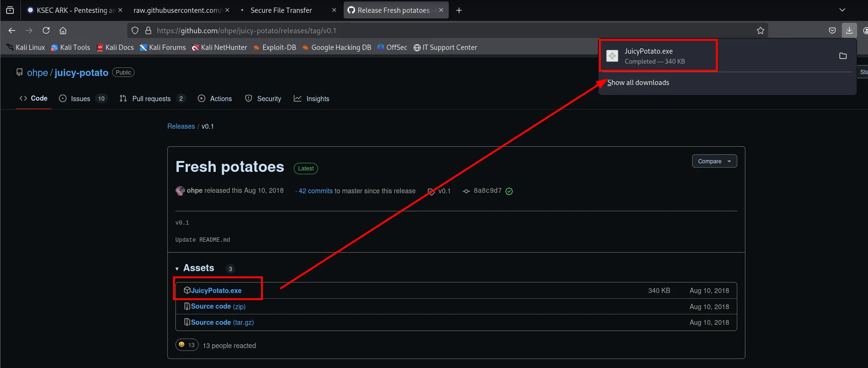The image size is (868, 368).
Task: Open the 8a8c9d7 commit hash link
Action: click(x=487, y=191)
